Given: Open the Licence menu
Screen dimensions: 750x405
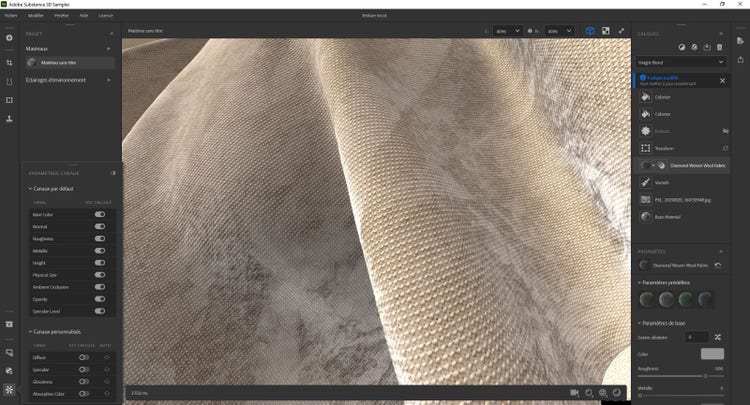Looking at the screenshot, I should click(106, 15).
